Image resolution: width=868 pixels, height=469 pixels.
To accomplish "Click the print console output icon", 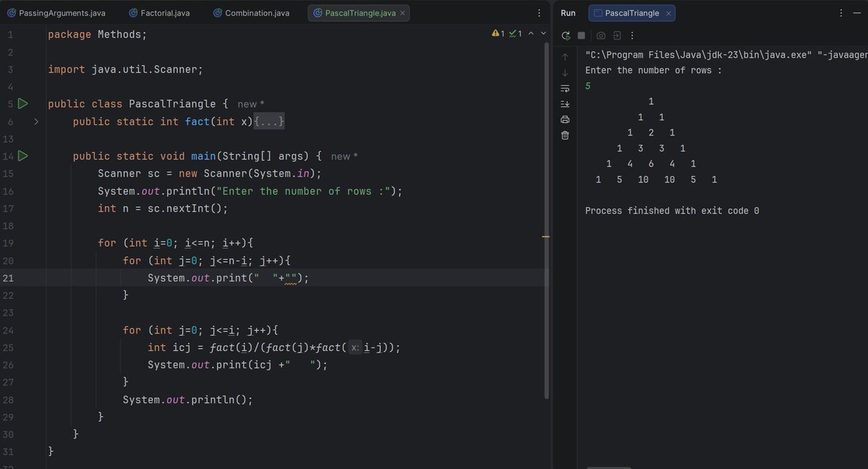I will click(x=566, y=119).
